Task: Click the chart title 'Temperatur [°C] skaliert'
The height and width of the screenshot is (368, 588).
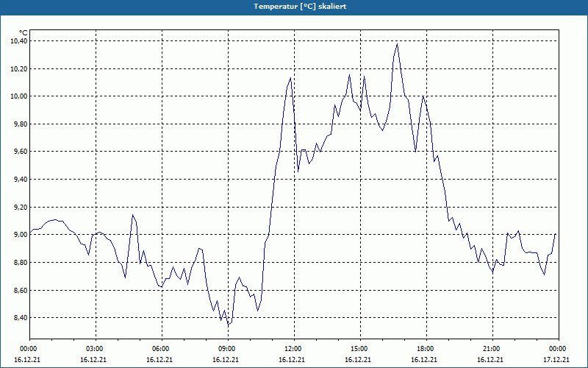Action: [x=300, y=7]
